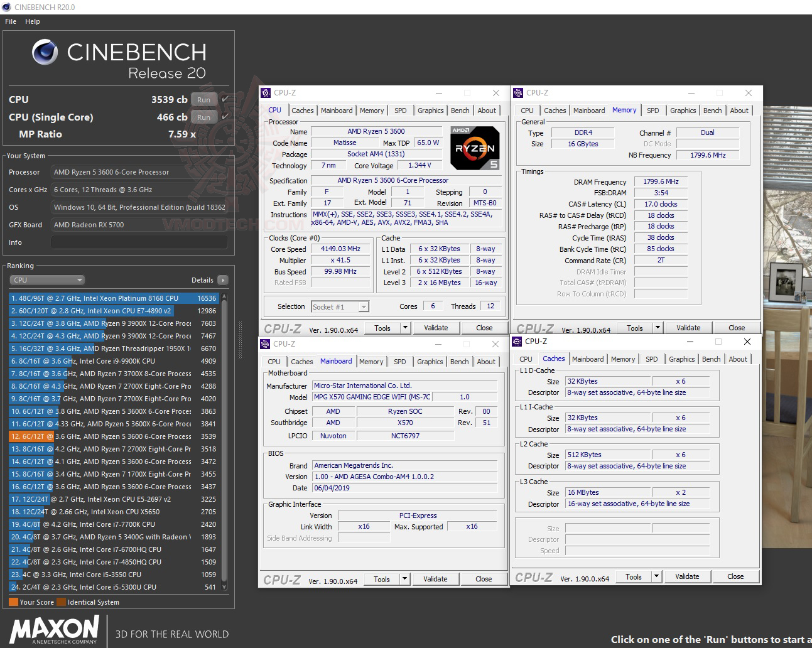This screenshot has height=648, width=812.
Task: Switch to the Bench tab in the CPU-Z window showing the Ryzen logo
Action: click(x=460, y=111)
